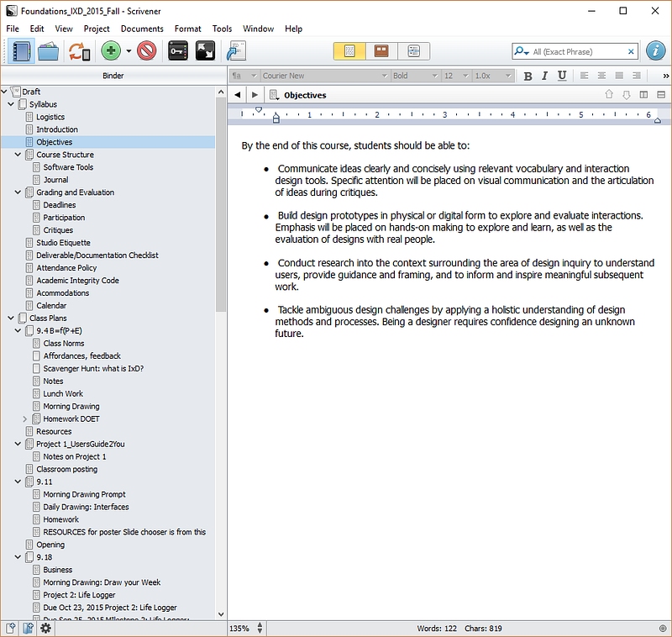Open the Add item dropdown arrow
This screenshot has height=637, width=672.
point(129,51)
